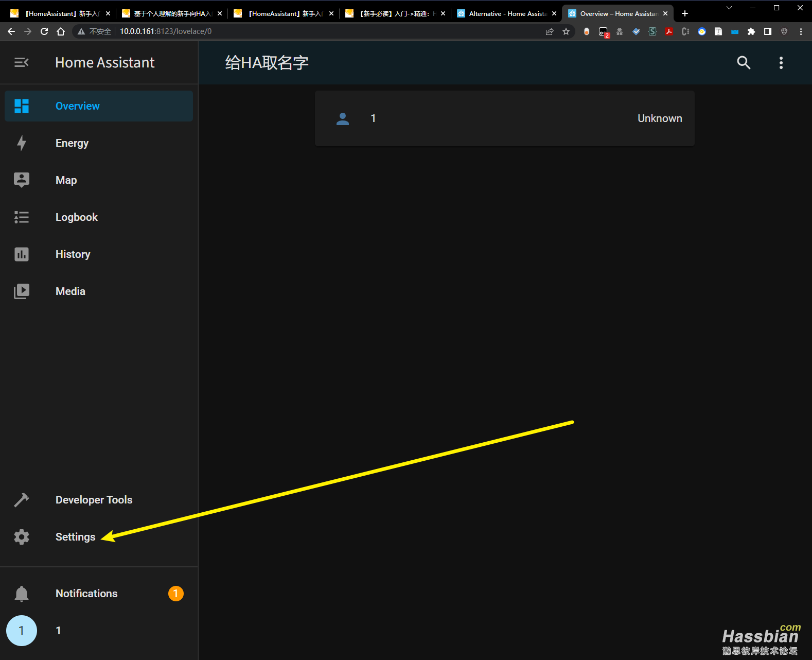Open user profile avatar 1
Viewport: 812px width, 660px height.
pyautogui.click(x=22, y=631)
